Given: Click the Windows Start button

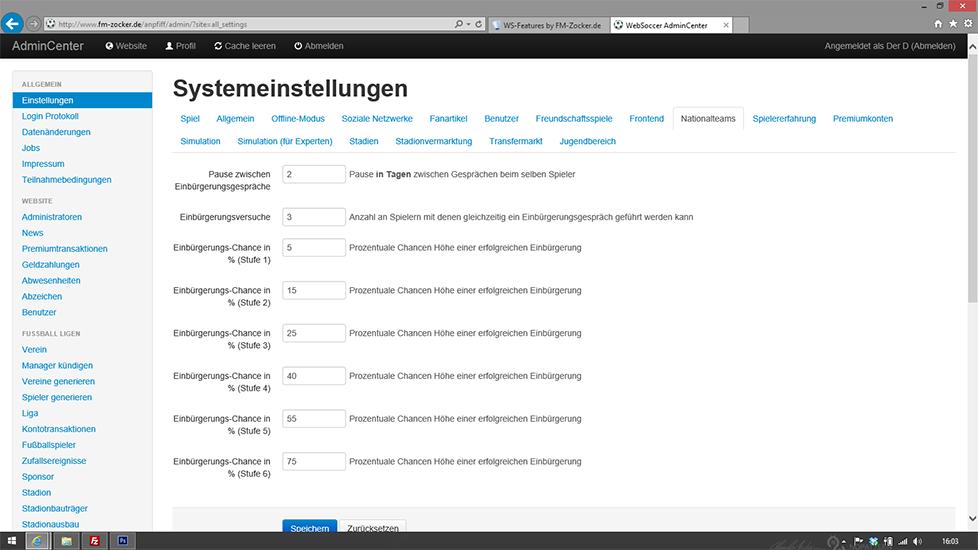Looking at the screenshot, I should coord(12,541).
